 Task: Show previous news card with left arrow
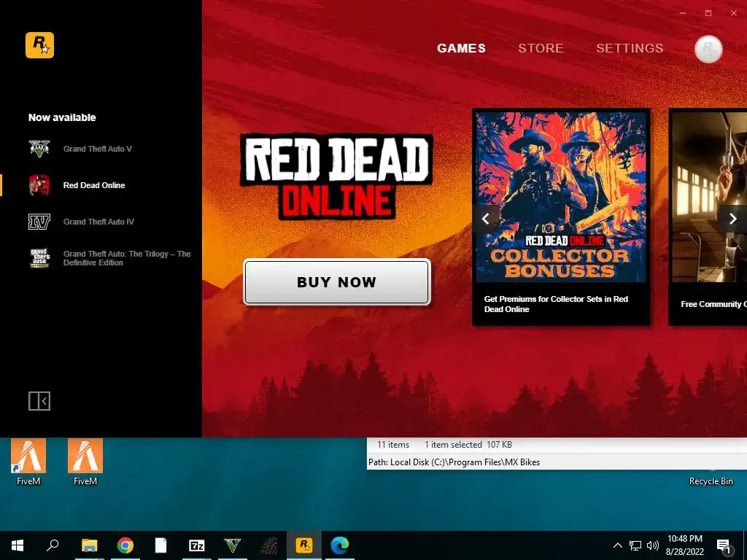click(485, 219)
